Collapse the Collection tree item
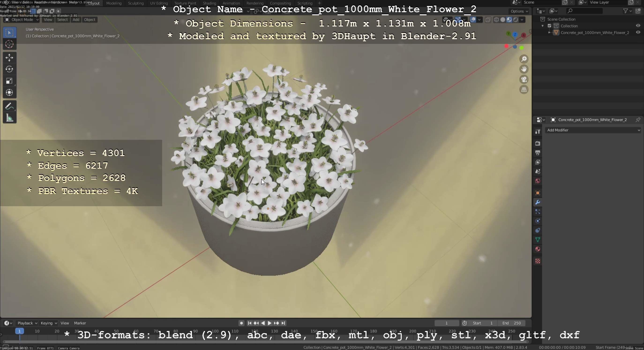 pos(543,26)
